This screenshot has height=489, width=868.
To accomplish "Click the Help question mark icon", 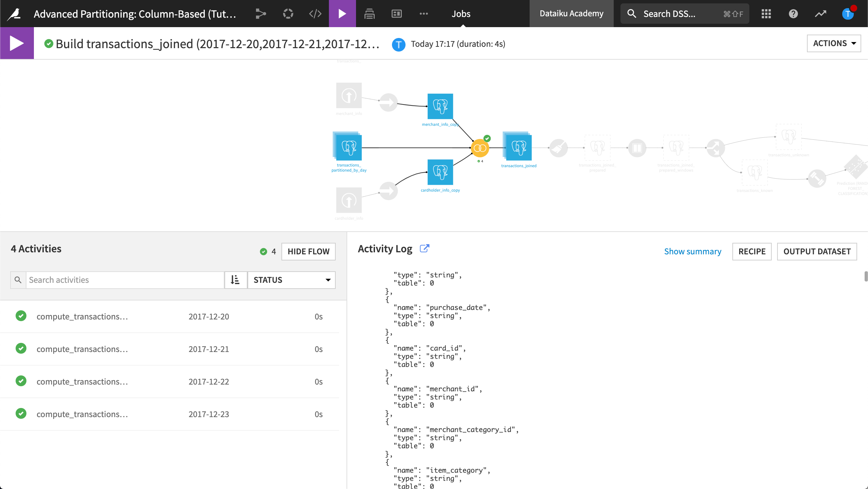I will tap(793, 14).
